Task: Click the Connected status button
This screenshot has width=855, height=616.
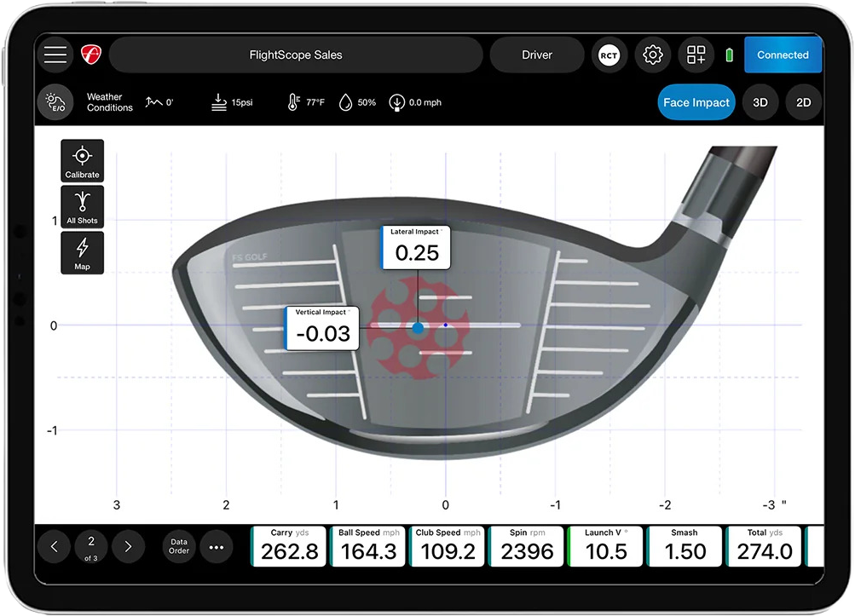Action: click(x=783, y=55)
